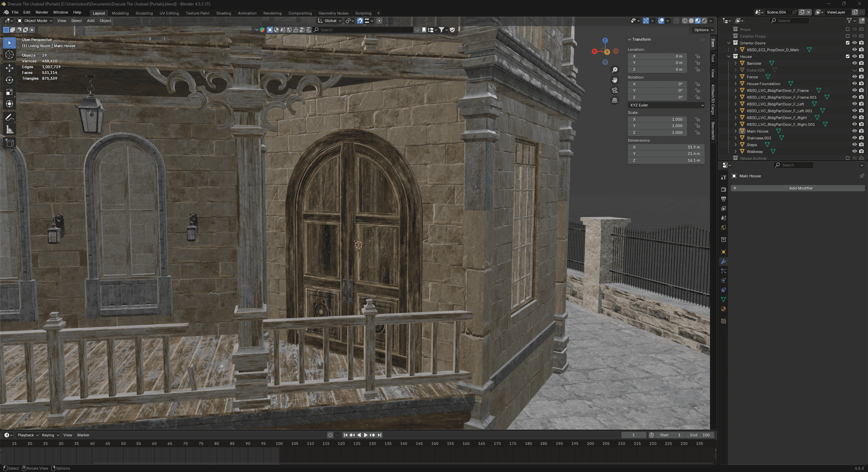The image size is (868, 472).
Task: Open XYZ Euler rotation mode dropdown
Action: pos(666,105)
